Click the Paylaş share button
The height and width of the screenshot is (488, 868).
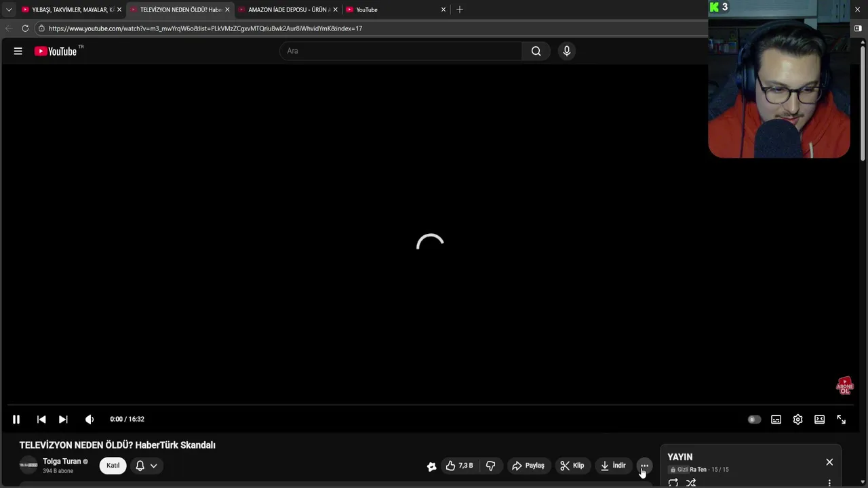(x=528, y=466)
